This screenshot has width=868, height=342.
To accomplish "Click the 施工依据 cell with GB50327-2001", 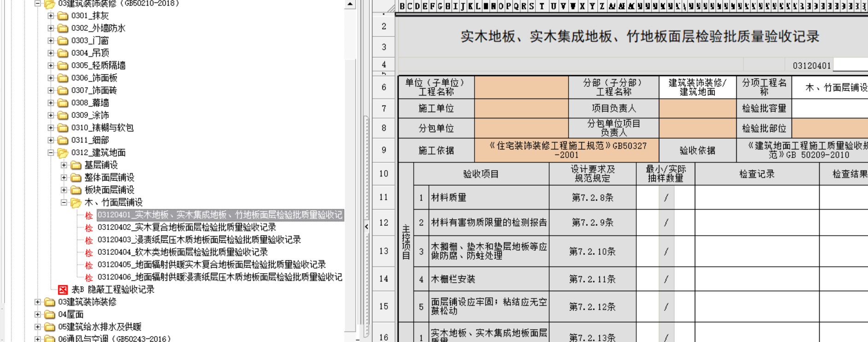I will point(567,150).
